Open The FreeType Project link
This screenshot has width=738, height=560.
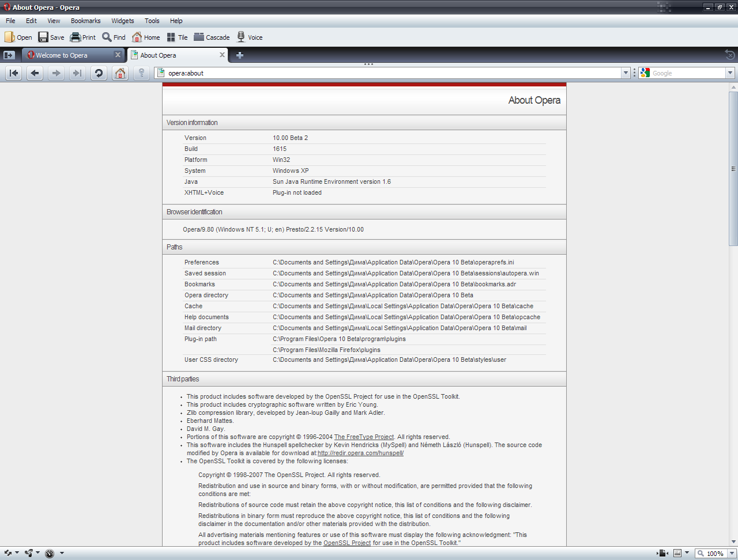click(x=364, y=437)
